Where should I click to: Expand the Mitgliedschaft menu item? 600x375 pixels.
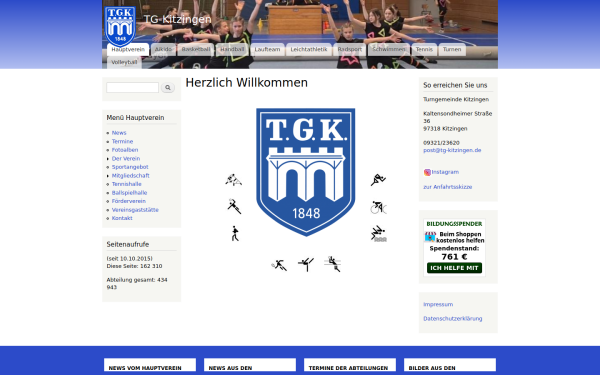coord(130,176)
